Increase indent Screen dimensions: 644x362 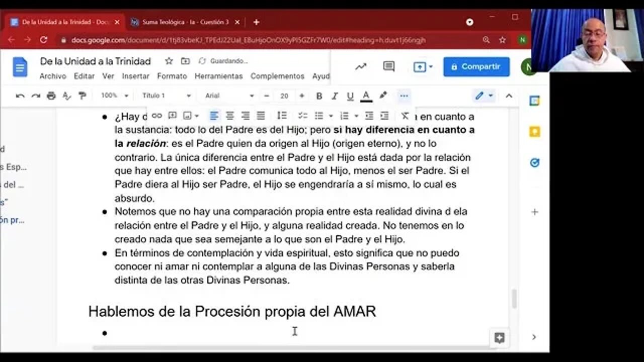[384, 116]
